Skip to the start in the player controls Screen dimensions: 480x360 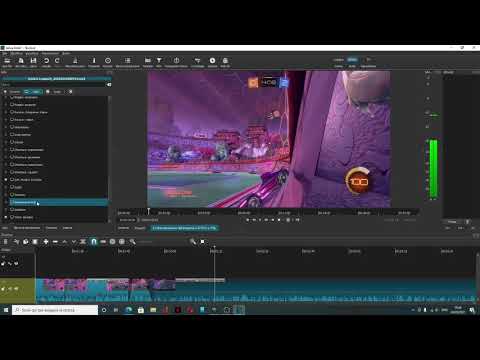(x=247, y=220)
